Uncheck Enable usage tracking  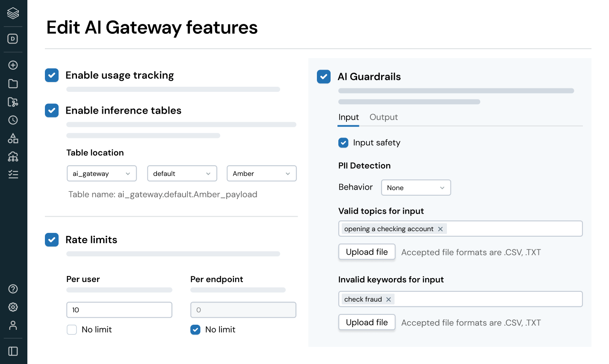pos(52,75)
